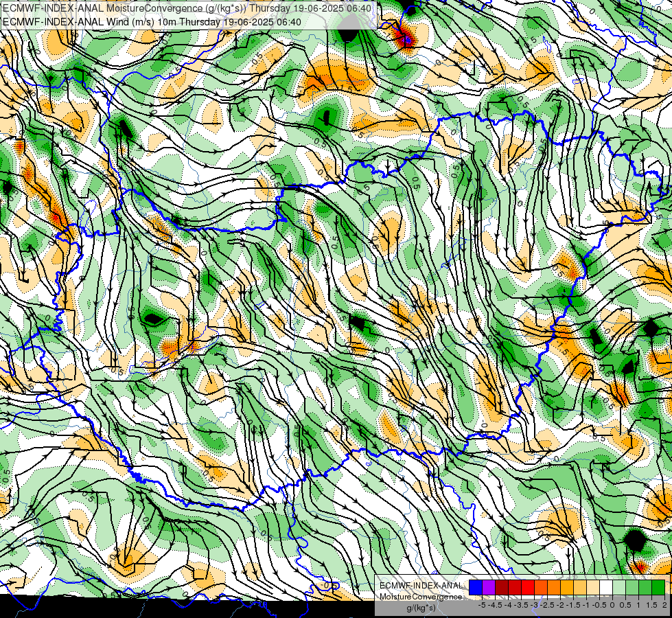Click the blue legend color swatch

[476, 587]
